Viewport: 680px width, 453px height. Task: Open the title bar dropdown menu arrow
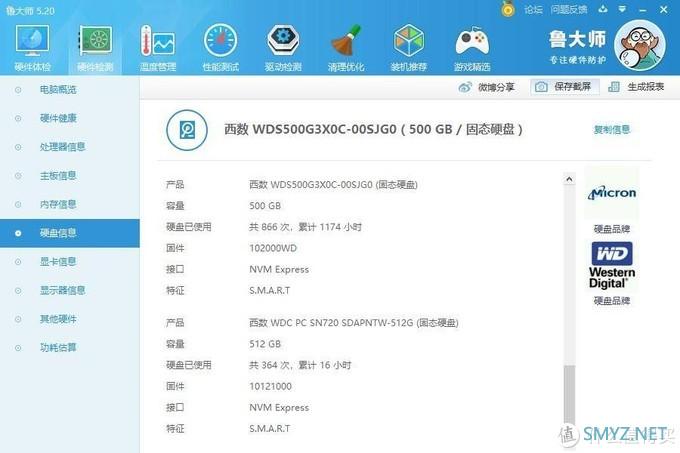(x=622, y=9)
